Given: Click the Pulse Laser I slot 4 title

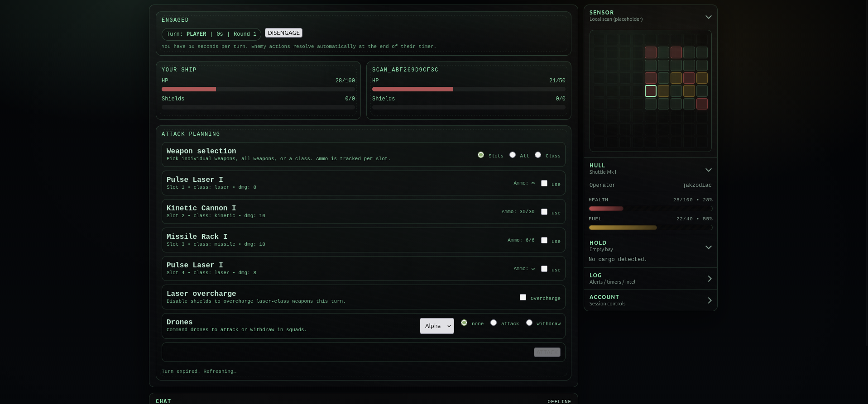Looking at the screenshot, I should pos(195,265).
